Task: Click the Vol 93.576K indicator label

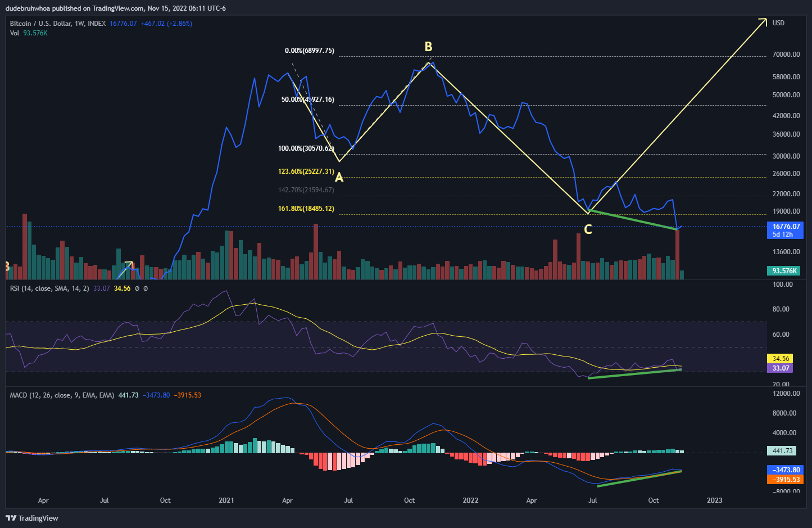Action: point(29,33)
